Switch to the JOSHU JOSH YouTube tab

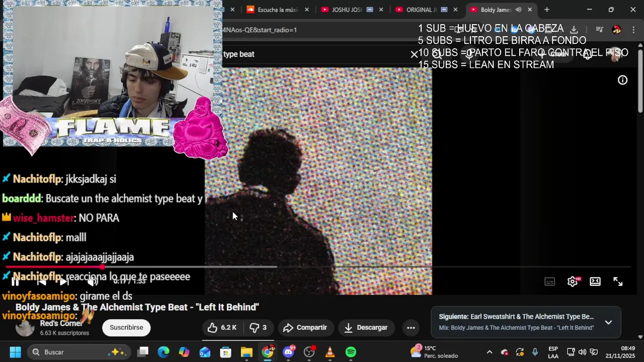[347, 10]
